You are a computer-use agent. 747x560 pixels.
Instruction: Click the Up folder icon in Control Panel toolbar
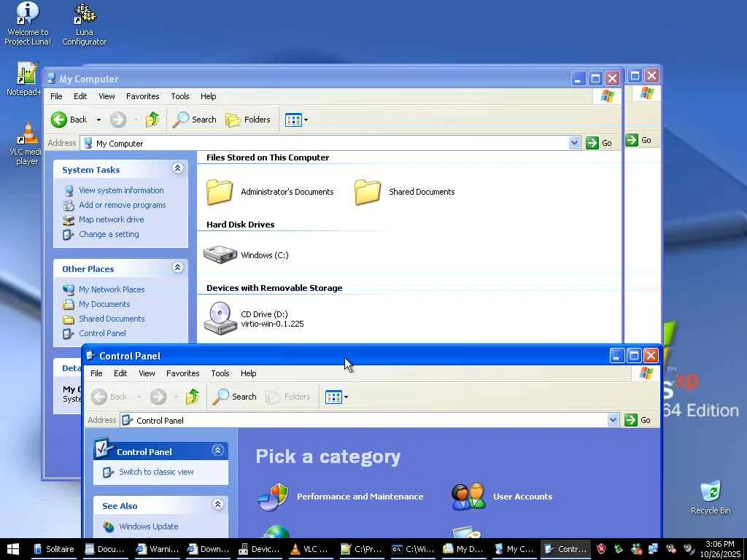pyautogui.click(x=193, y=397)
